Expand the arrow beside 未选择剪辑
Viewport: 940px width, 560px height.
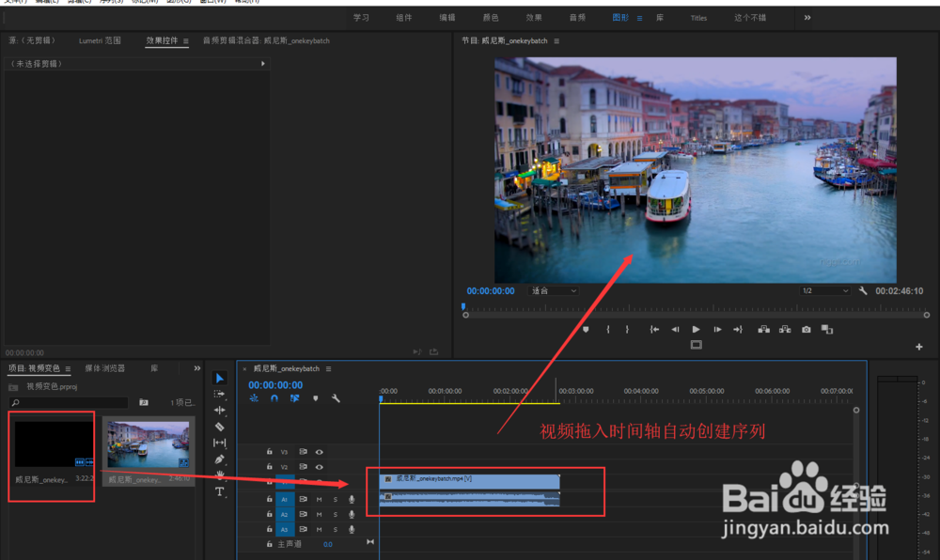pos(262,64)
